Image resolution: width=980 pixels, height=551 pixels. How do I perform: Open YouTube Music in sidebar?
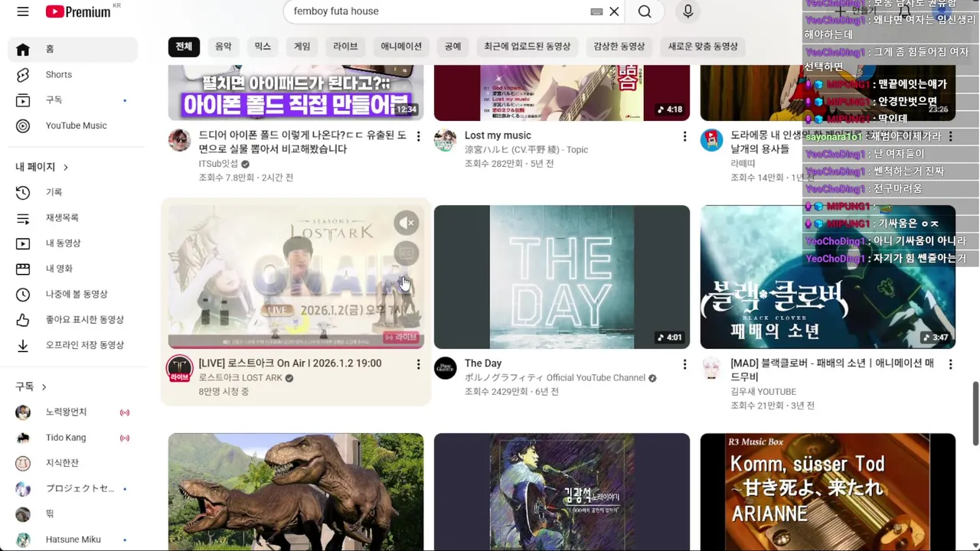click(x=73, y=126)
